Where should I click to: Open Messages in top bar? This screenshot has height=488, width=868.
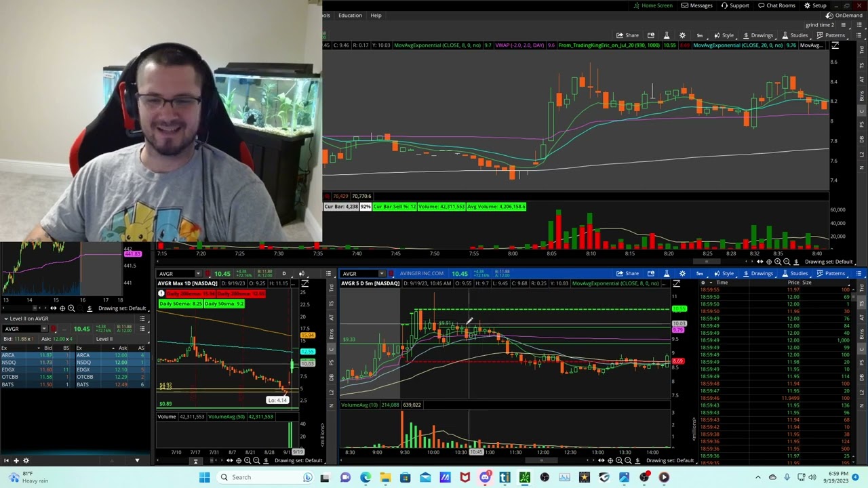click(x=696, y=5)
